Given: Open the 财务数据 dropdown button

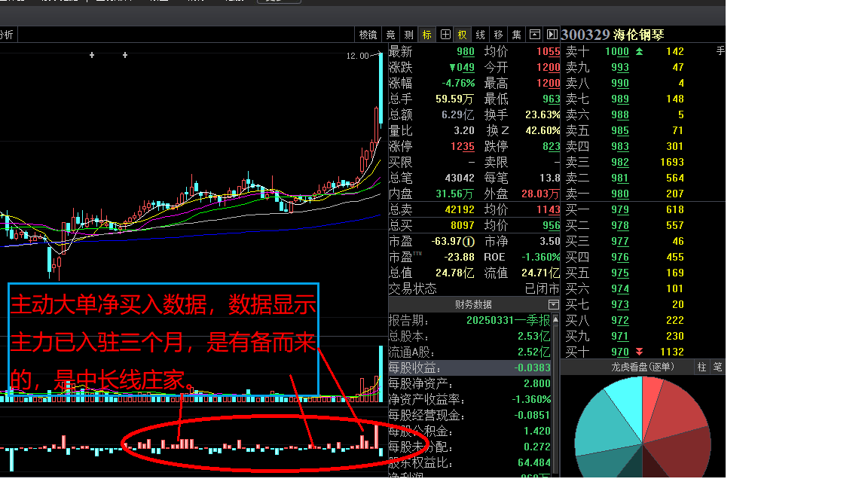Looking at the screenshot, I should click(x=554, y=305).
